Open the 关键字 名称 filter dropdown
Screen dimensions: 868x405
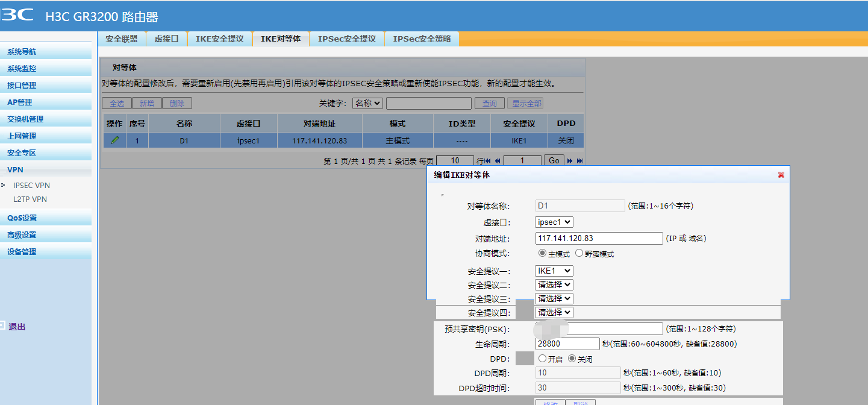point(367,103)
